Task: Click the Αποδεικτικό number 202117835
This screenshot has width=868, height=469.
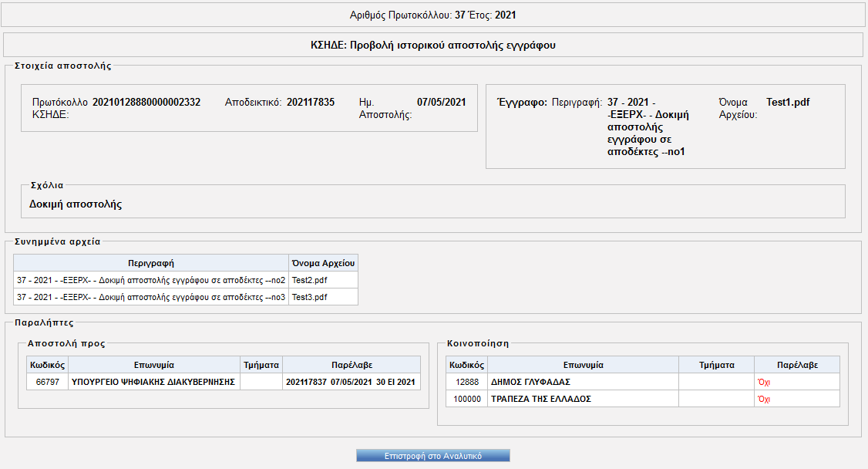Action: coord(311,102)
